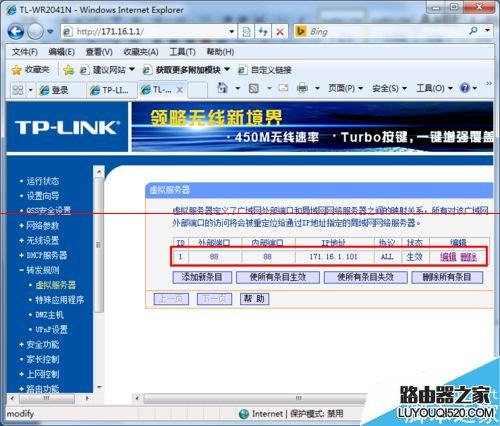
Task: Open a new blank tab
Action: click(x=198, y=90)
